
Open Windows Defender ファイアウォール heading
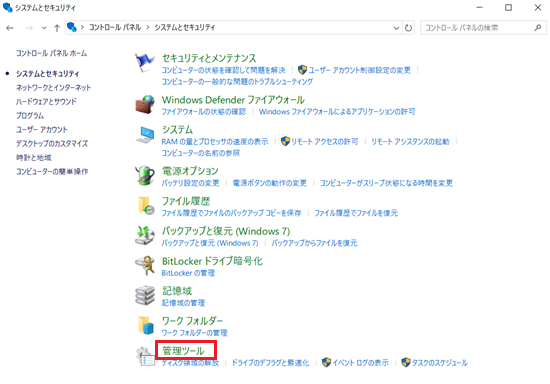233,100
